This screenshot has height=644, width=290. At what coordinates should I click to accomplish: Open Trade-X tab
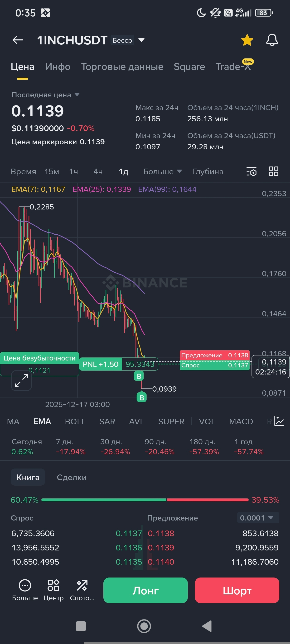pos(233,67)
